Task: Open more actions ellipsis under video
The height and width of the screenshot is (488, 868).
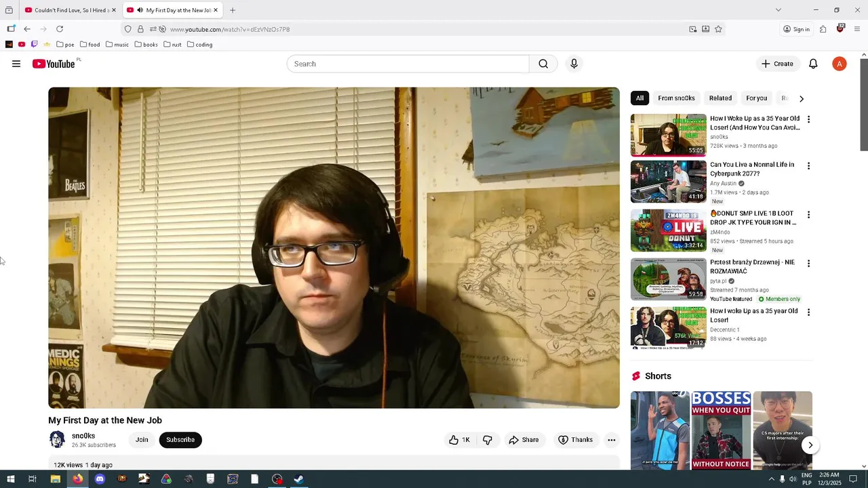Action: tap(611, 440)
